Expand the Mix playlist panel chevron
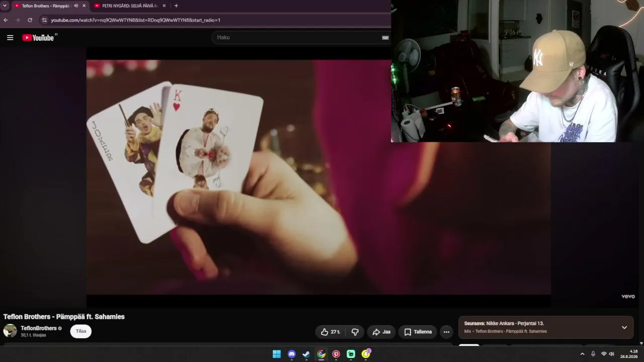Screen dimensions: 644x362 click(624, 327)
